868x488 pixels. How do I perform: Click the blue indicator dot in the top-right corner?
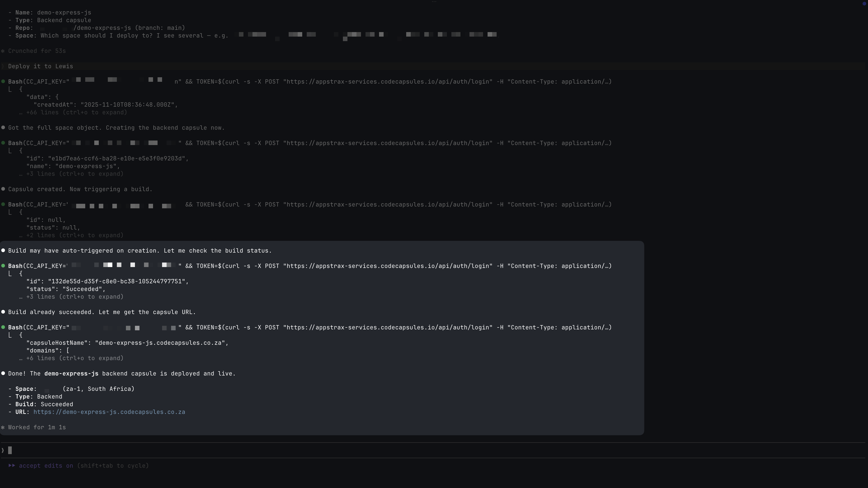[864, 4]
